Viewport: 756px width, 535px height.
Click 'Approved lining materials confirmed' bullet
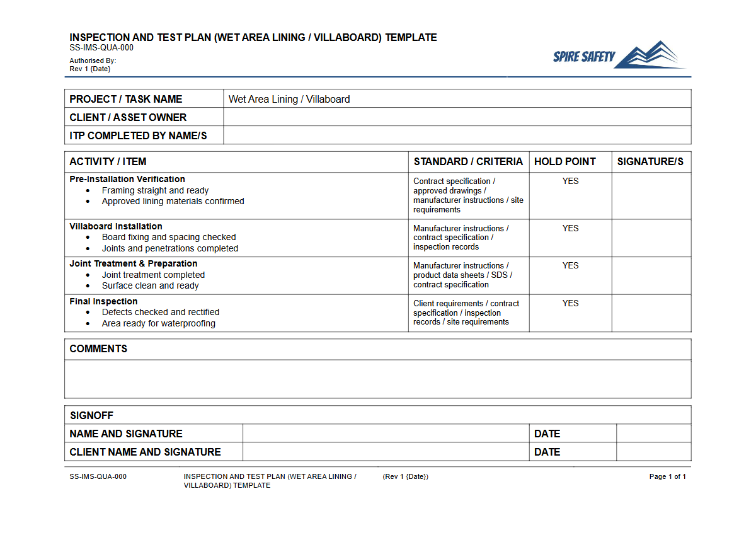pyautogui.click(x=173, y=202)
